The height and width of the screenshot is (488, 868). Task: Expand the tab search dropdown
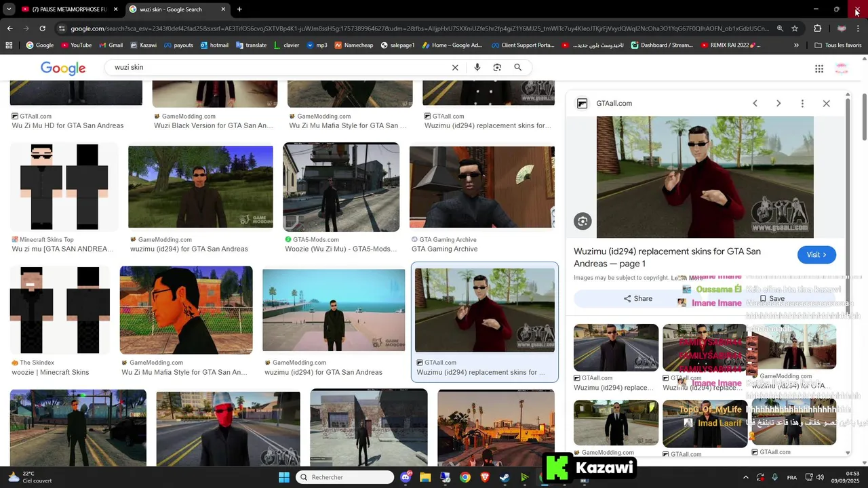9,9
